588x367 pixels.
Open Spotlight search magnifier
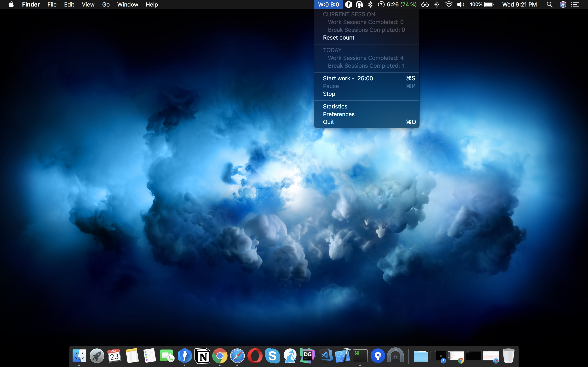[x=549, y=4]
